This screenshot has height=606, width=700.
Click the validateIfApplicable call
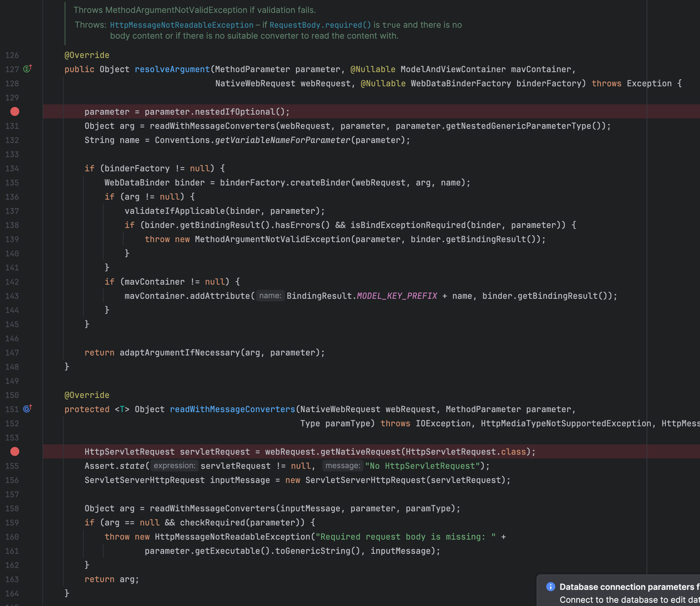coord(175,211)
